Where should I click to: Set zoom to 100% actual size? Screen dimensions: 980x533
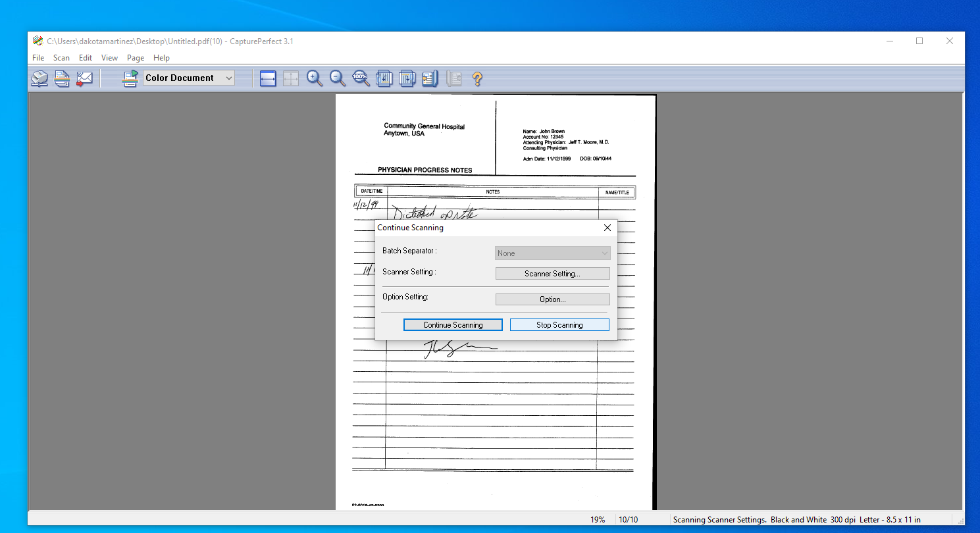(x=361, y=78)
